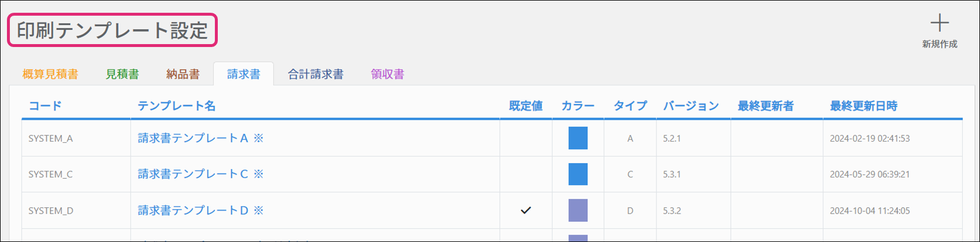The width and height of the screenshot is (980, 242).
Task: Sort by the 最終更新日時 column header
Action: [864, 106]
